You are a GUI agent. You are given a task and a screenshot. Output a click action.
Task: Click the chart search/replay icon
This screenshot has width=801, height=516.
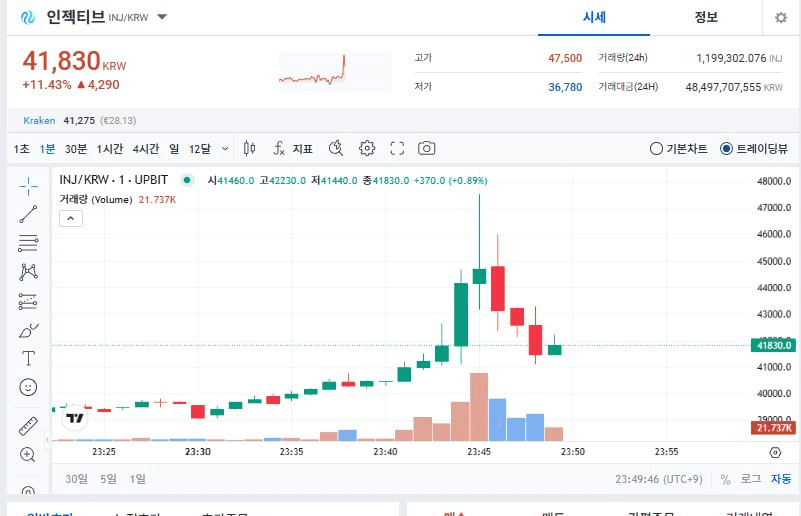[336, 149]
